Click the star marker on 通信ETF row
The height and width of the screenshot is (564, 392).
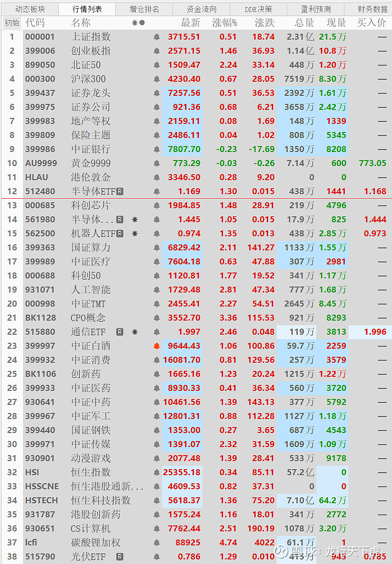click(134, 332)
